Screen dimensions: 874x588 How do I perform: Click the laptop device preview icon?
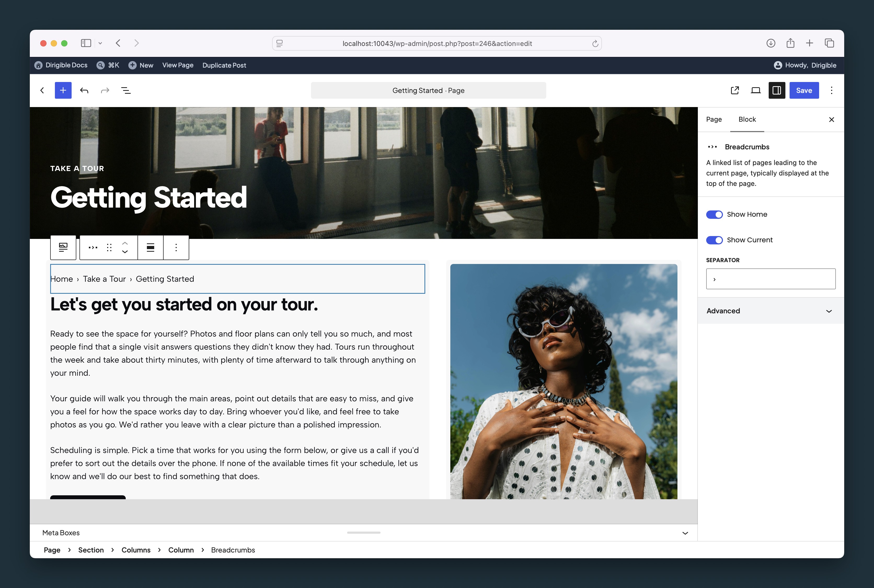pyautogui.click(x=756, y=90)
